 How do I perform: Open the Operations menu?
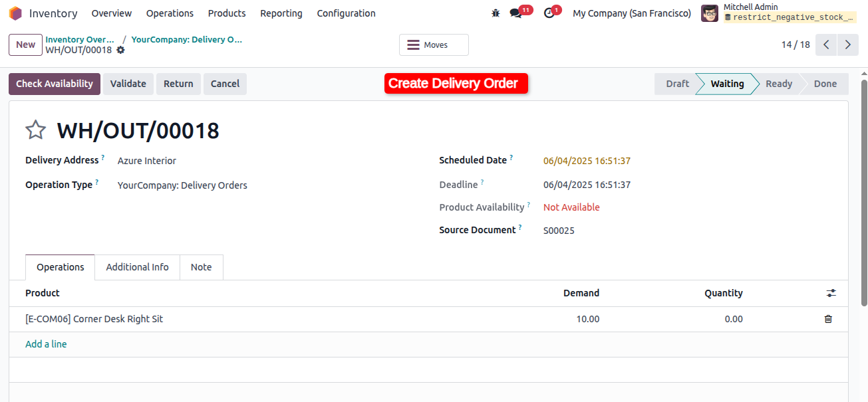pos(170,13)
